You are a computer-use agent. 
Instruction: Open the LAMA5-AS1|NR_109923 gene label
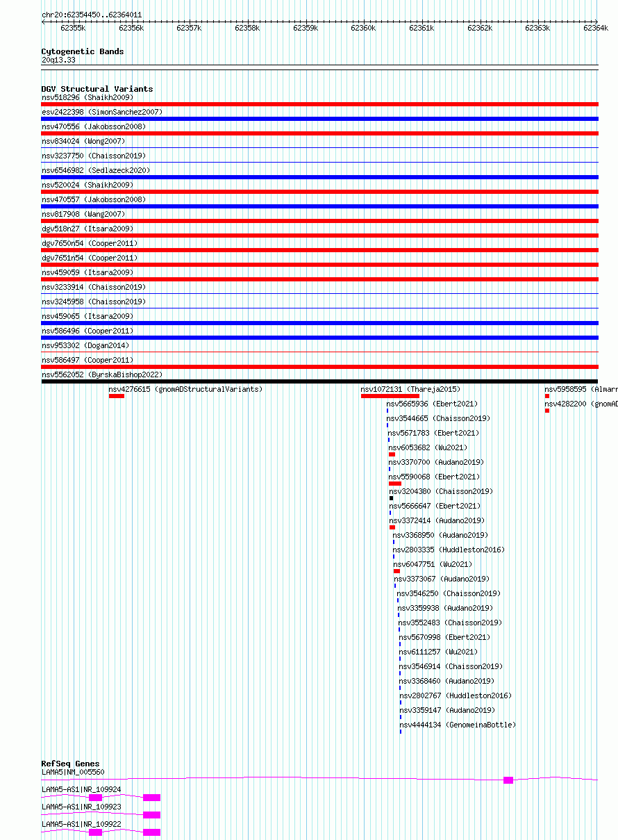point(81,807)
